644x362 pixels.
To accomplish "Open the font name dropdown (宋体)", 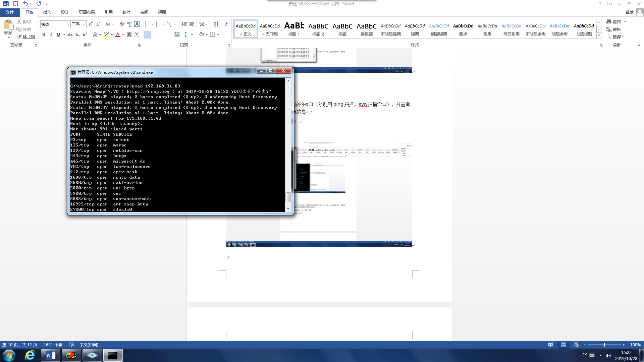I will [x=68, y=24].
